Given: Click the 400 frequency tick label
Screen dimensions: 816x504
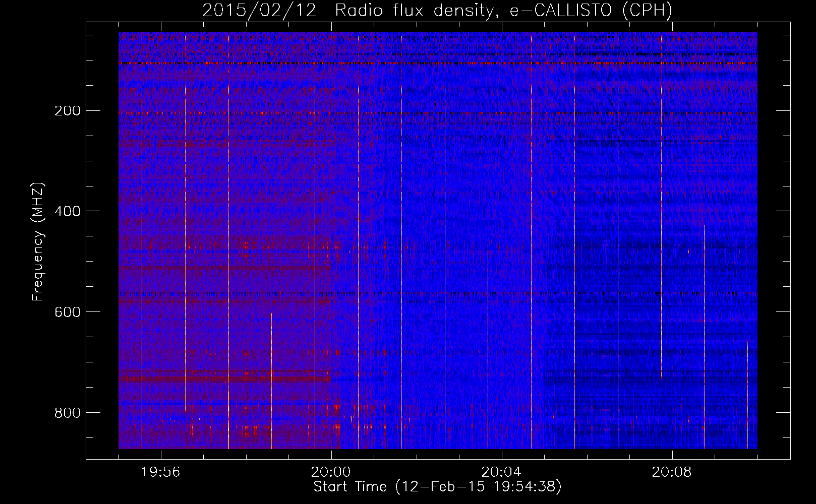Looking at the screenshot, I should coord(67,211).
